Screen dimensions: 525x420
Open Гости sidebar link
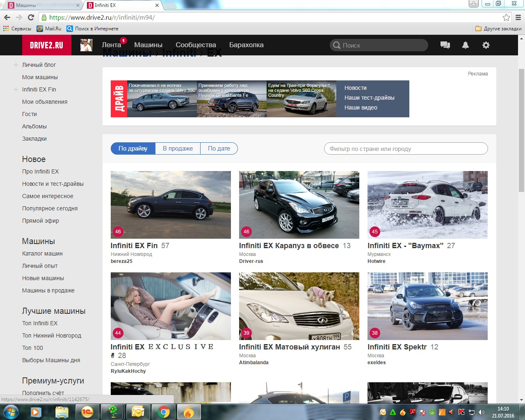click(x=30, y=114)
